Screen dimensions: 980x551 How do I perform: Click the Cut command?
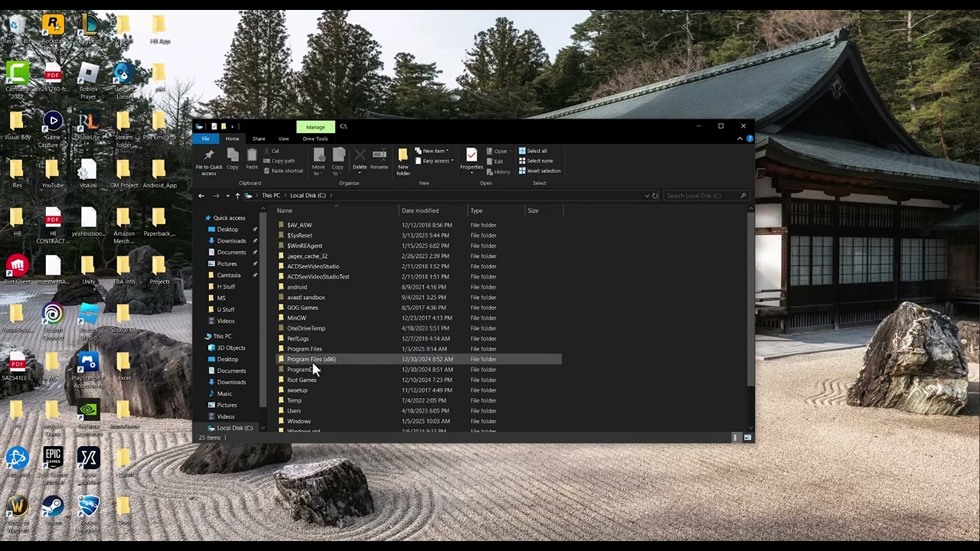pos(273,151)
